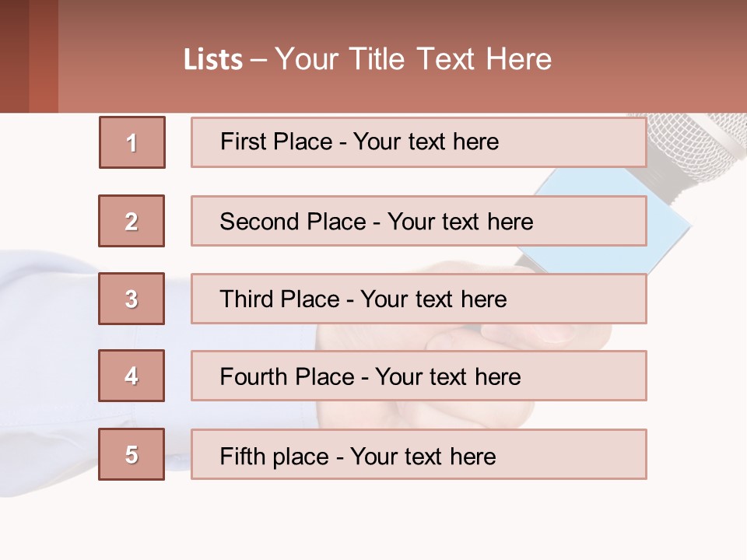Click the Fourth Place text bar
Image resolution: width=747 pixels, height=560 pixels.
419,376
